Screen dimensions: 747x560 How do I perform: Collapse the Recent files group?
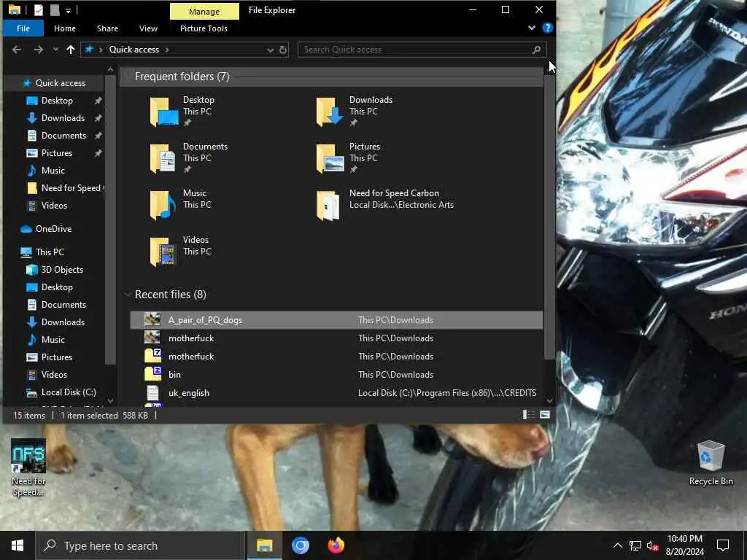[x=127, y=295]
